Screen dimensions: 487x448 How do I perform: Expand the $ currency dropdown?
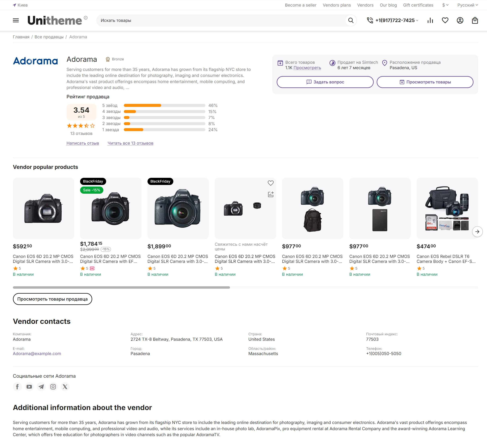(445, 5)
